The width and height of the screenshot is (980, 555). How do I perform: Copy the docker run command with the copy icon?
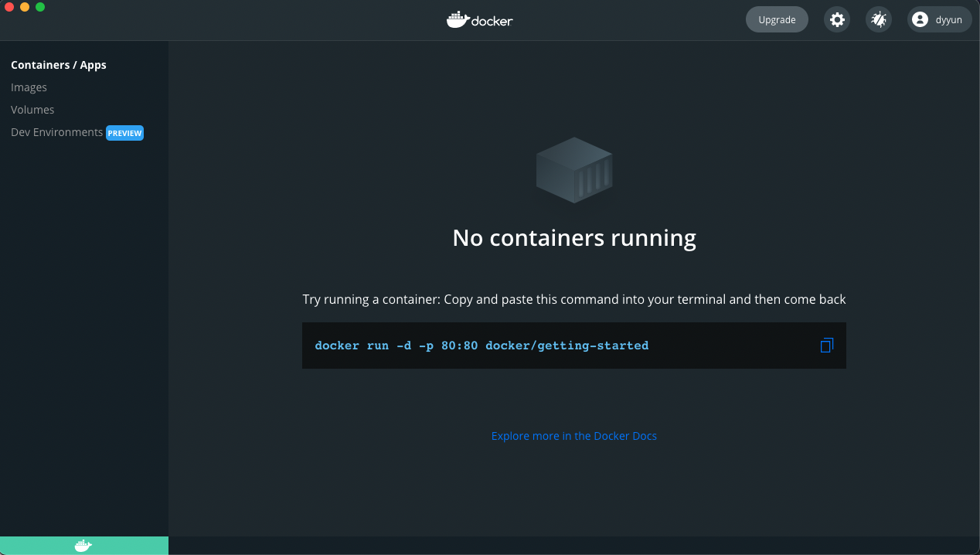click(827, 346)
